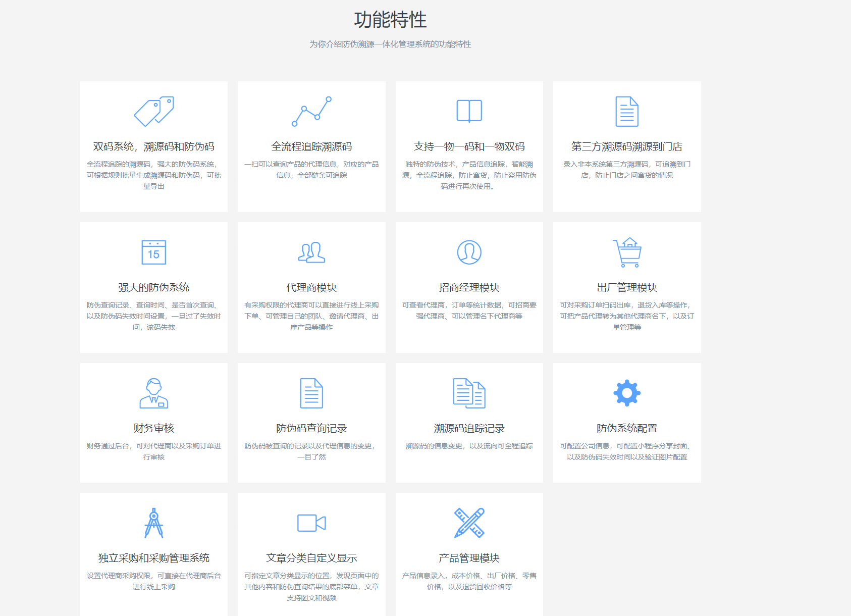The image size is (851, 616).
Task: Select the 文章分类自定义显示 heading
Action: click(311, 558)
